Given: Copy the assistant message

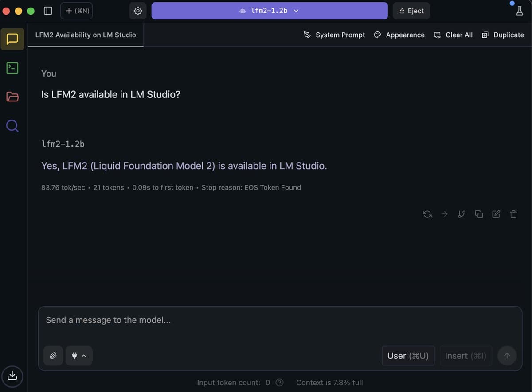Looking at the screenshot, I should [479, 214].
